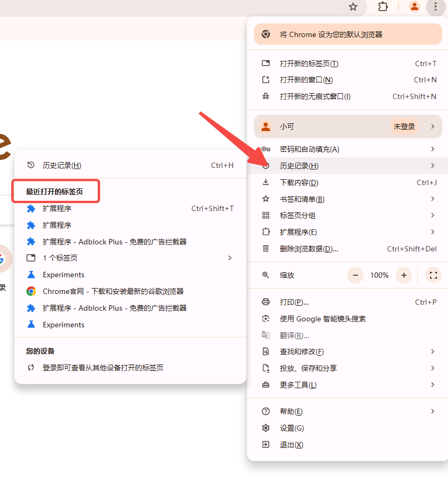Screen dimensions: 448x484
Task: Toggle fullscreen mode icon
Action: (433, 275)
